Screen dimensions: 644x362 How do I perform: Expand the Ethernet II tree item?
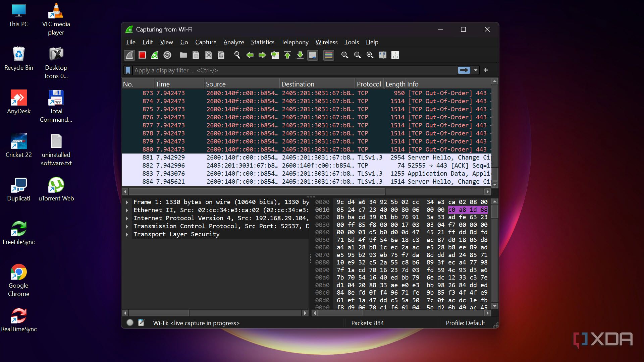tap(127, 210)
